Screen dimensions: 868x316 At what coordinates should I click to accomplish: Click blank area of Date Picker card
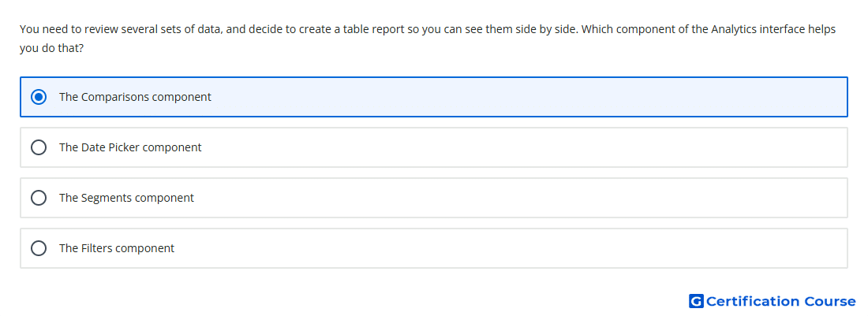click(x=526, y=147)
